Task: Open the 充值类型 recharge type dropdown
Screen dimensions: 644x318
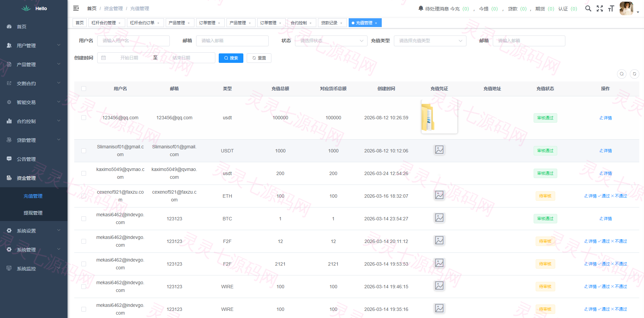Action: [x=430, y=41]
